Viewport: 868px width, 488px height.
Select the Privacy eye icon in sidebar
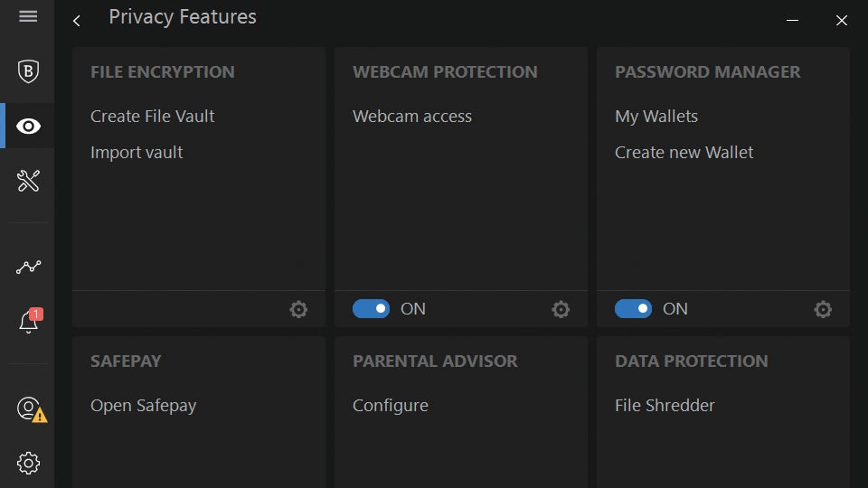coord(28,126)
